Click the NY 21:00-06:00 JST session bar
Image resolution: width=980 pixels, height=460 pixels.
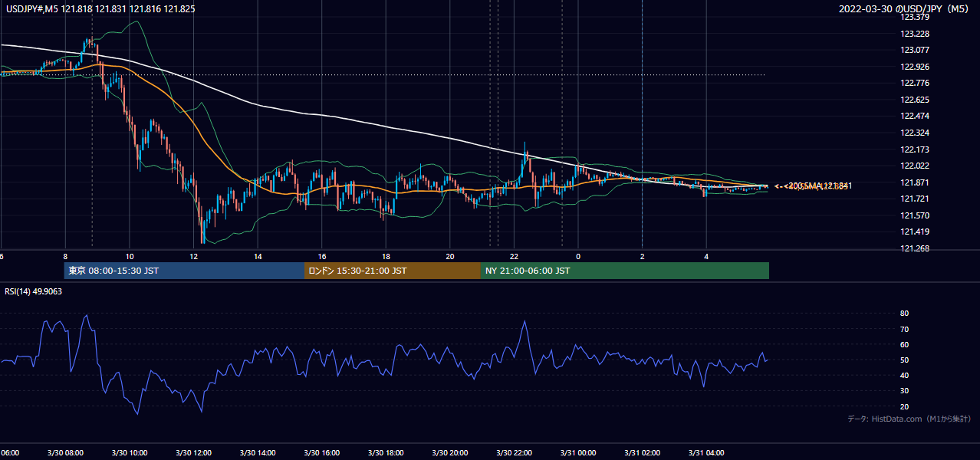point(625,271)
